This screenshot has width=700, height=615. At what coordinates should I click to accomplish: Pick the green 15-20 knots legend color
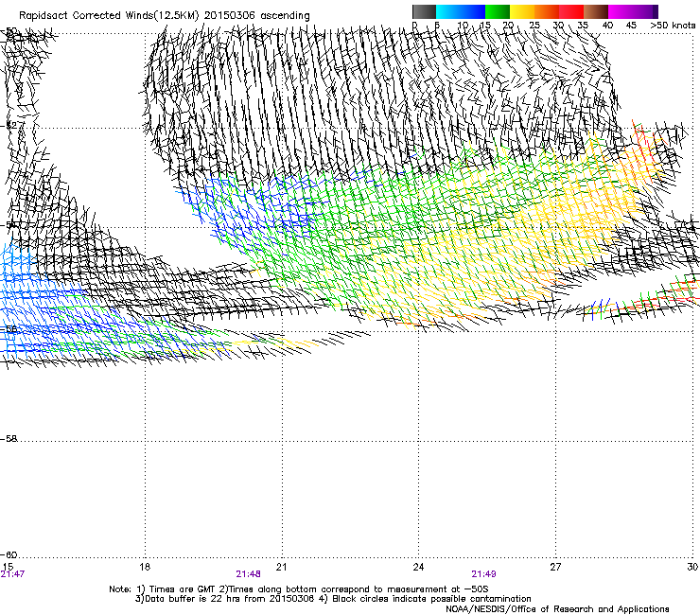tap(498, 11)
